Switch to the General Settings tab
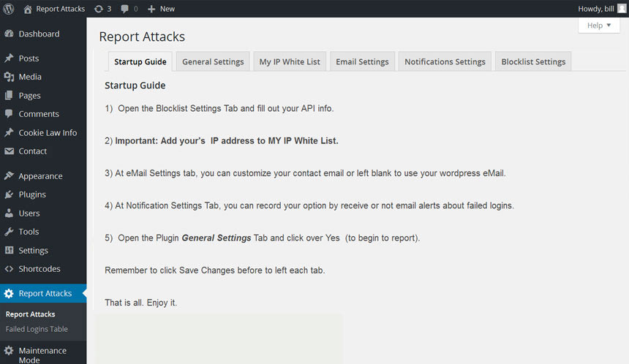Screen dimensions: 629x364 [213, 62]
